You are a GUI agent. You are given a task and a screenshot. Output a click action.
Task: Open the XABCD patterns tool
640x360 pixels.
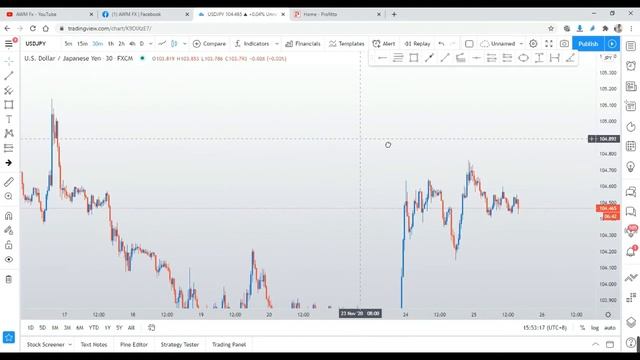[9, 133]
